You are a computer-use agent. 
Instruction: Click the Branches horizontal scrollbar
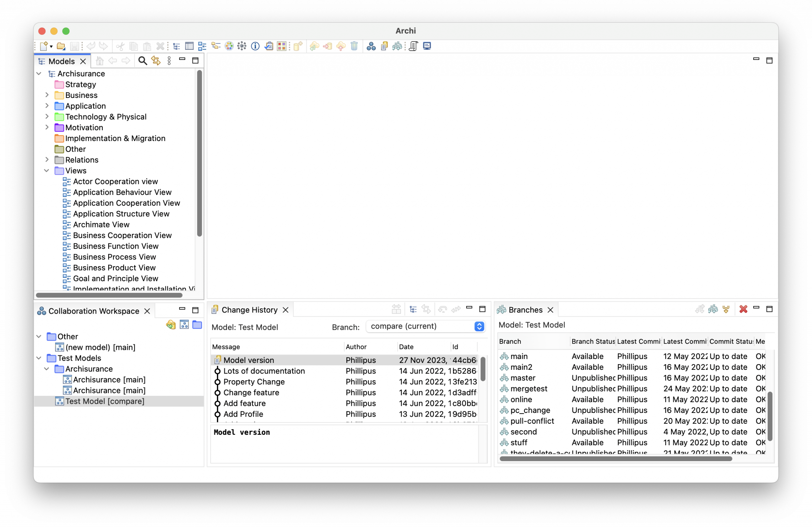click(615, 459)
